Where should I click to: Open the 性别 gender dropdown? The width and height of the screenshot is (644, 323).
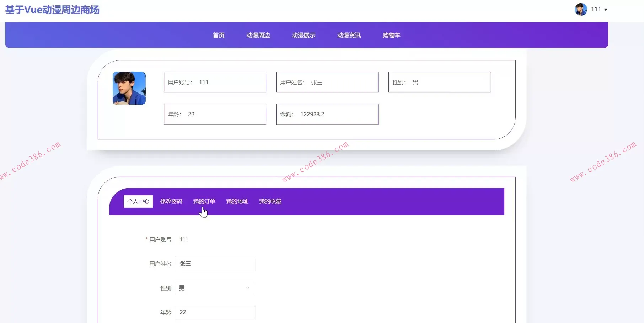[x=214, y=288]
